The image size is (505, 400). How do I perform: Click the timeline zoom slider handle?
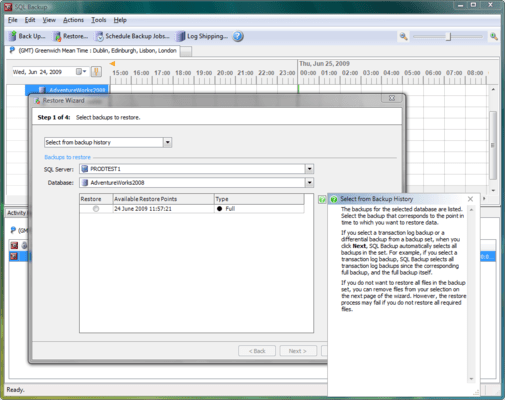click(449, 36)
